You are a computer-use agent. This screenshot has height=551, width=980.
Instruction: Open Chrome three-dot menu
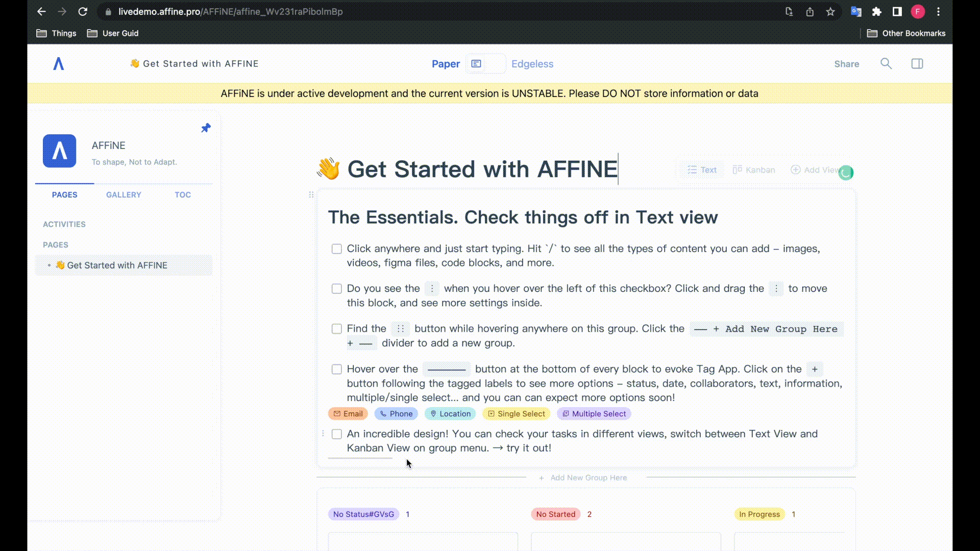click(938, 11)
